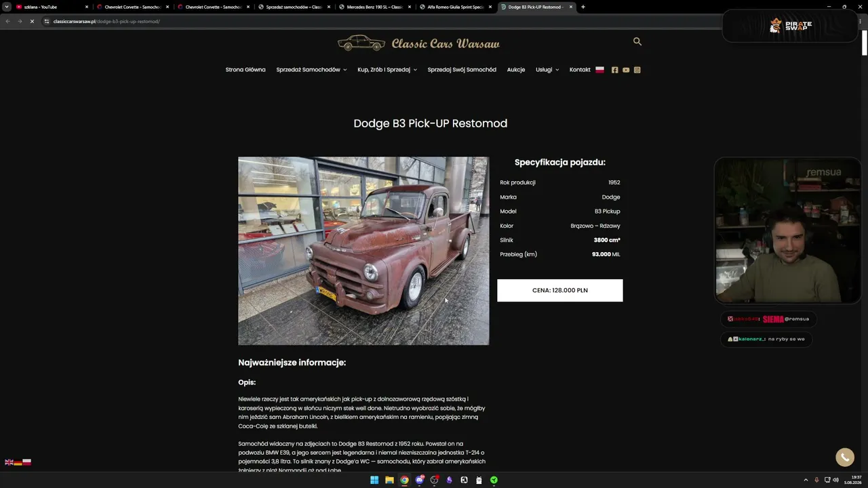The height and width of the screenshot is (488, 868).
Task: Open the Windows Start menu
Action: [x=374, y=480]
